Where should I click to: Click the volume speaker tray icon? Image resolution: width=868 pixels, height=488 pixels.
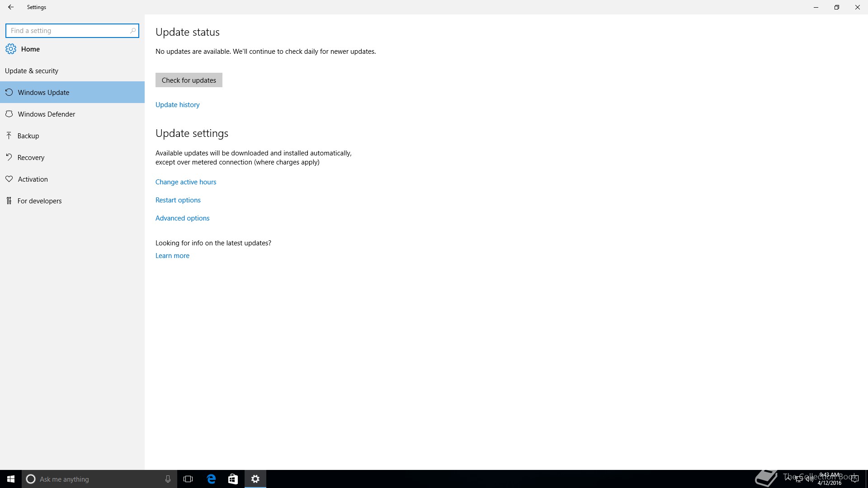809,479
